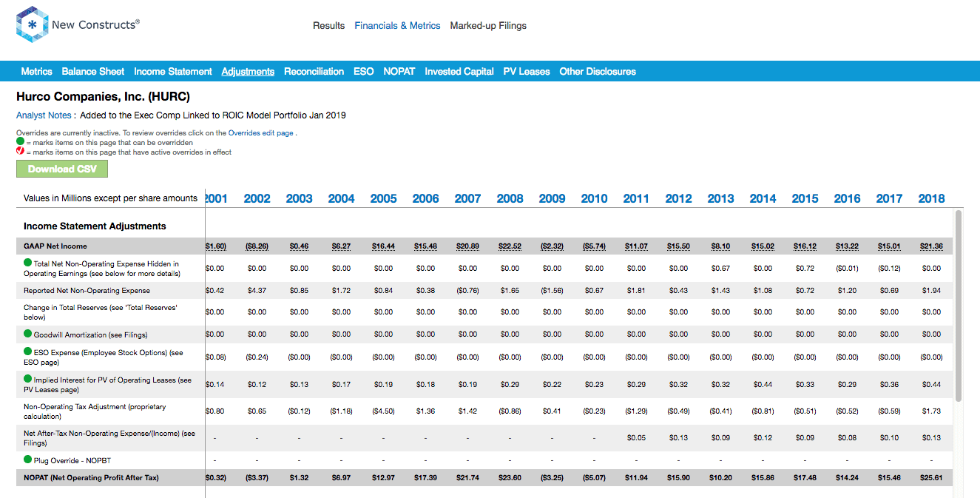Screen dimensions: 980x498
Task: Click the green legend dot for overridable items
Action: (x=20, y=142)
